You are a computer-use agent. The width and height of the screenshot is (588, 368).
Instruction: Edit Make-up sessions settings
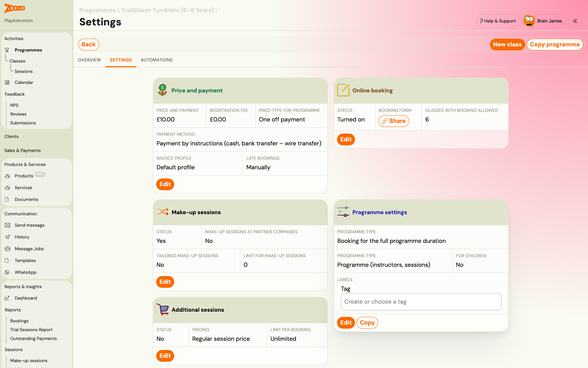[x=165, y=282]
